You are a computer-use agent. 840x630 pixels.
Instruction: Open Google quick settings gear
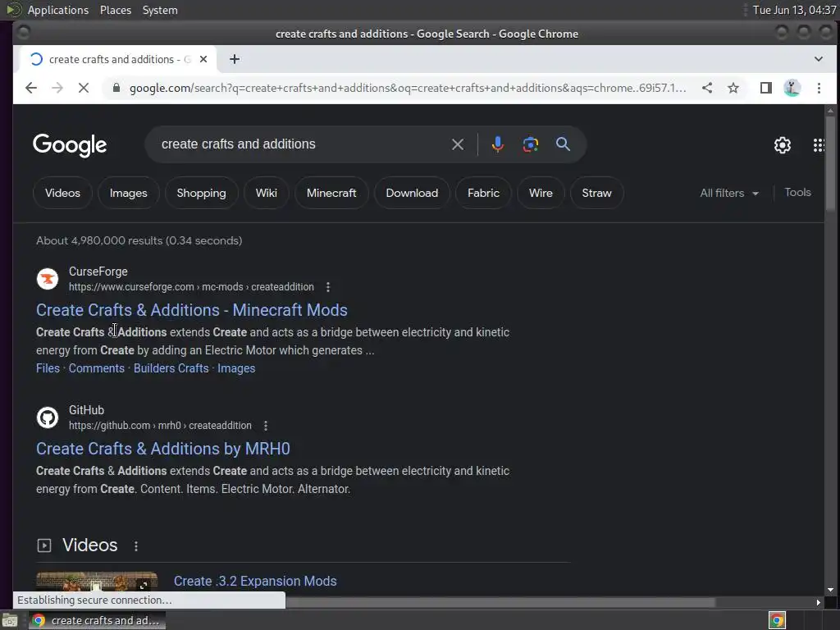click(x=782, y=145)
